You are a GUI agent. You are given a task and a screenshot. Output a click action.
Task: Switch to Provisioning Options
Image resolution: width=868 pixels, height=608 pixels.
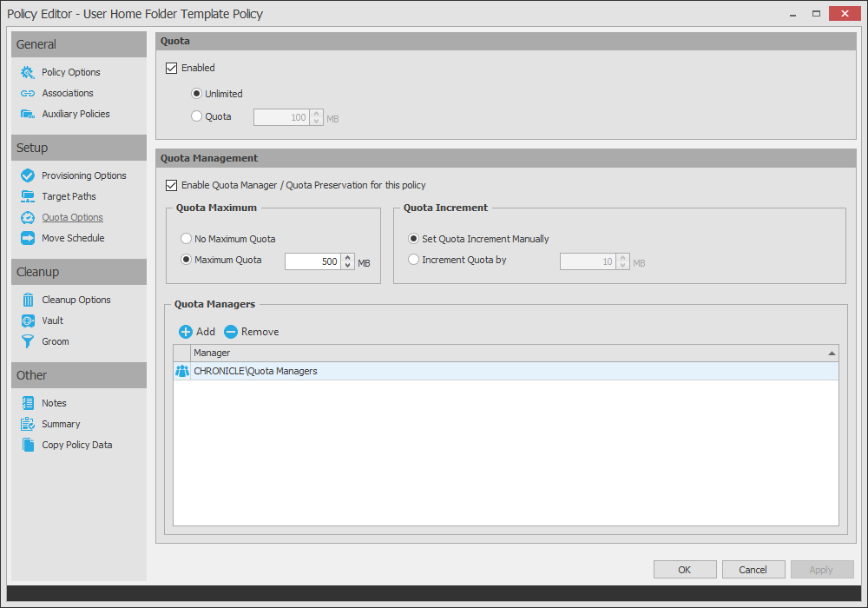(84, 175)
